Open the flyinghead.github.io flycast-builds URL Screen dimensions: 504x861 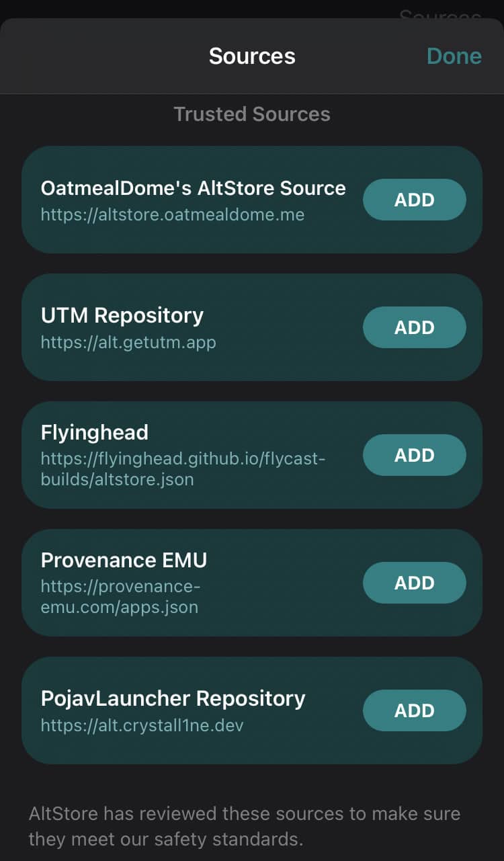tap(183, 469)
